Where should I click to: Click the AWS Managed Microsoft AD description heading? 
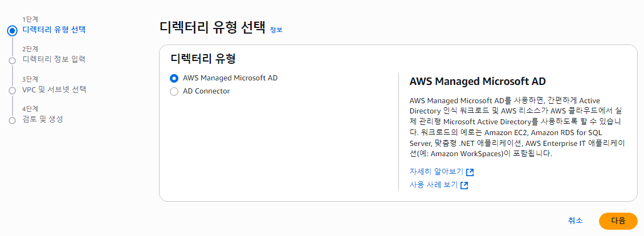pyautogui.click(x=478, y=81)
